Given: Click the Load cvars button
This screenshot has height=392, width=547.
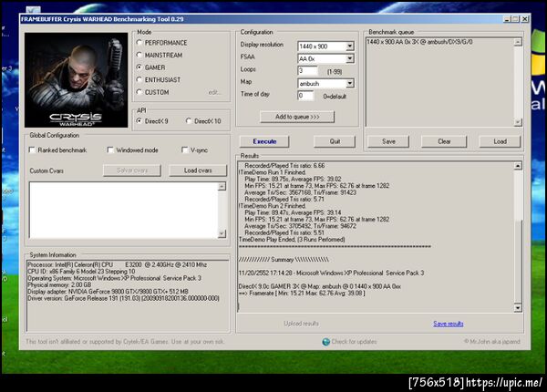Looking at the screenshot, I should click(198, 170).
